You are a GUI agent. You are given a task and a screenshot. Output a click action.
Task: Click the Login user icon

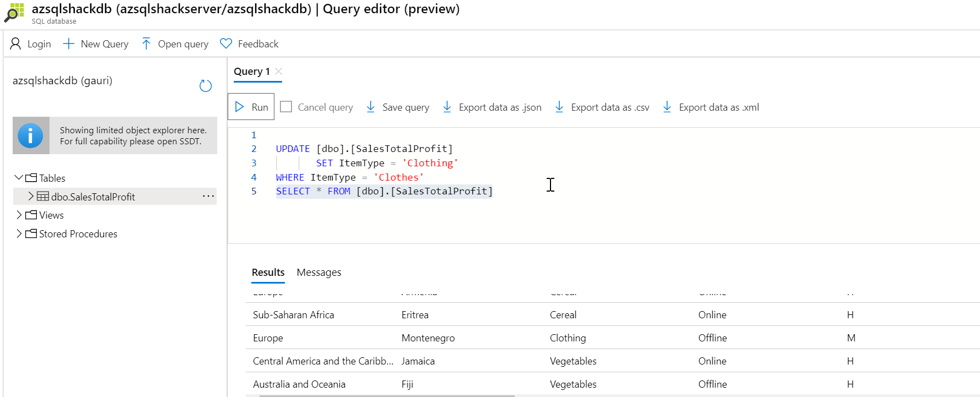tap(16, 43)
